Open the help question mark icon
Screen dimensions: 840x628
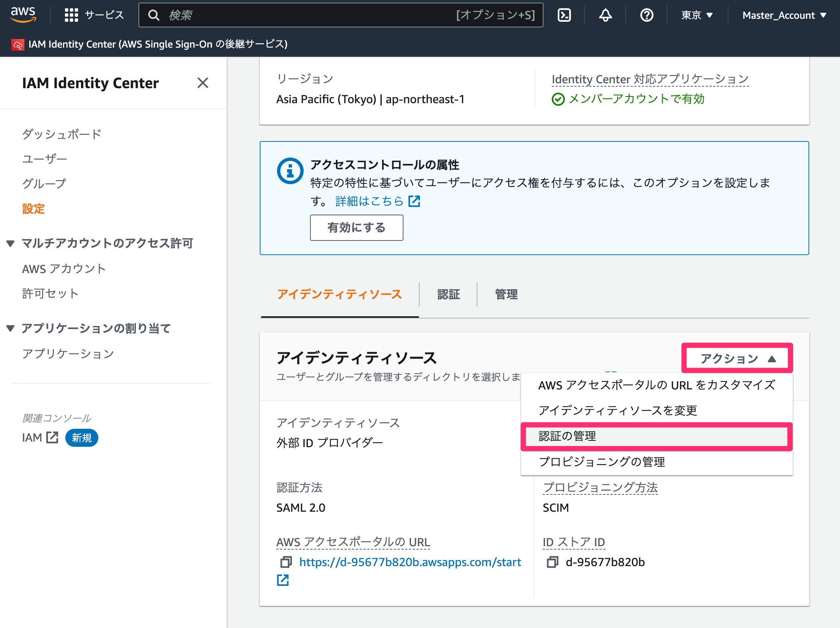(646, 15)
